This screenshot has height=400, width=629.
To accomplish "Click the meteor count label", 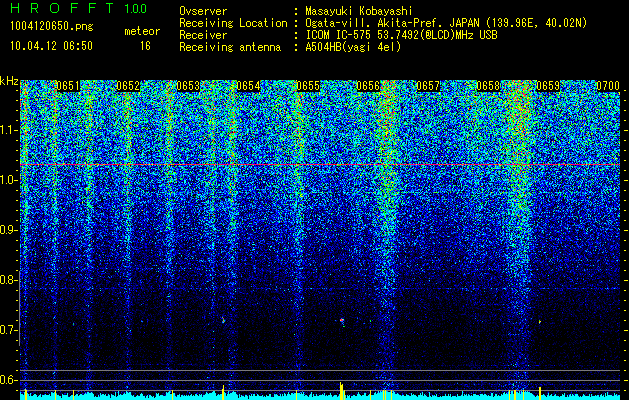I will (x=142, y=31).
